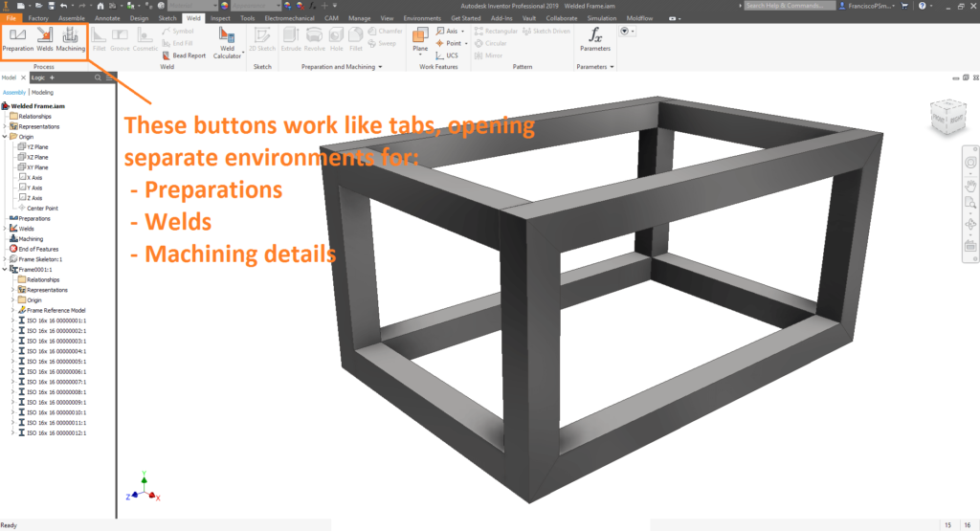The height and width of the screenshot is (531, 980).
Task: Open the browser panel hamburger menu
Action: [x=109, y=77]
